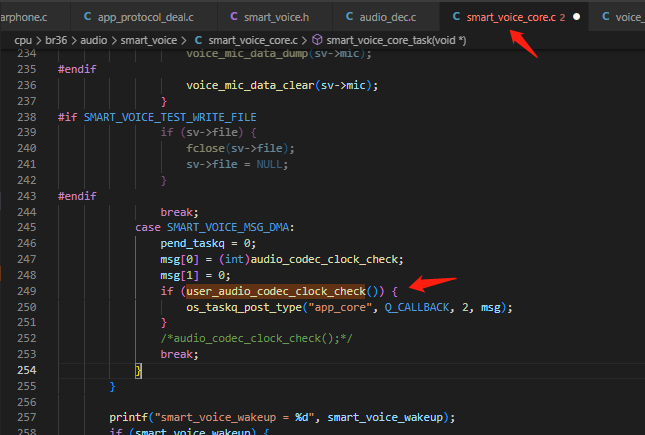Open the cpu breadcrumb segment

click(23, 40)
